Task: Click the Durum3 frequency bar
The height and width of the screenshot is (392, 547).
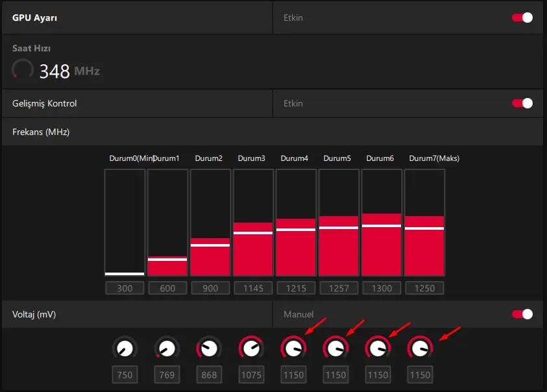Action: (x=253, y=223)
